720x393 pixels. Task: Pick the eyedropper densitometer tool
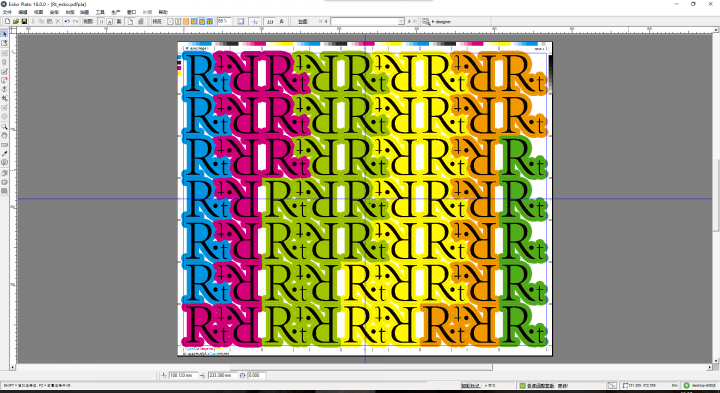coord(5,153)
